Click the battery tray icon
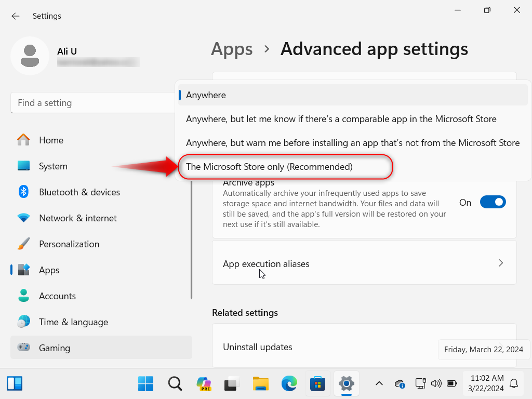The width and height of the screenshot is (532, 399). [452, 384]
